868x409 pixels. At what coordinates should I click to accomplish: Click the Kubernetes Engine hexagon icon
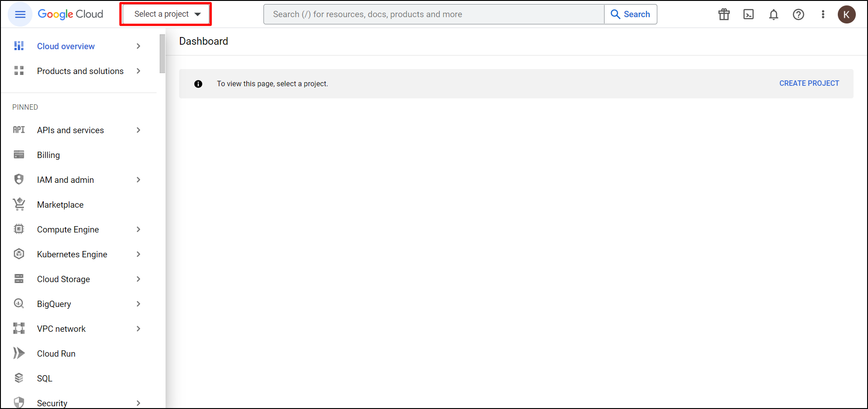tap(18, 254)
